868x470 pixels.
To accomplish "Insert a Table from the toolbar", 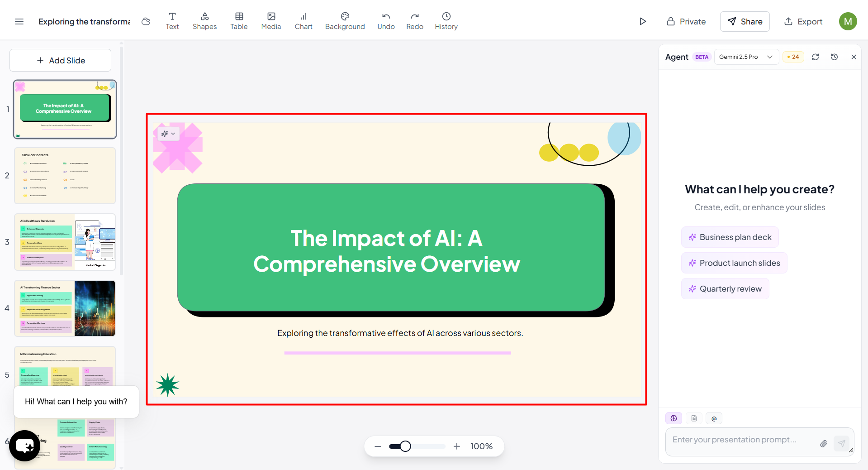I will (x=239, y=21).
